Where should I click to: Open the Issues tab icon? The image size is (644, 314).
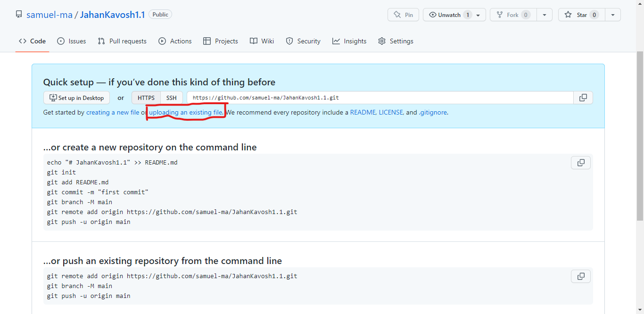click(x=61, y=41)
